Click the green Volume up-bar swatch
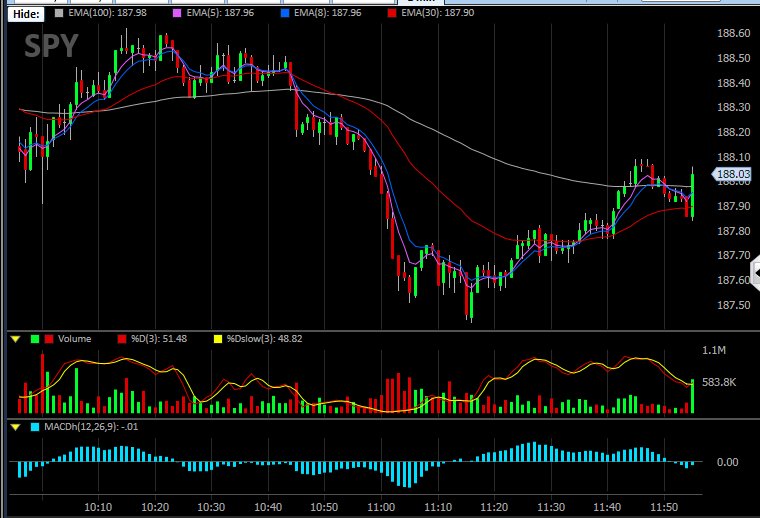The width and height of the screenshot is (760, 518). coord(35,339)
